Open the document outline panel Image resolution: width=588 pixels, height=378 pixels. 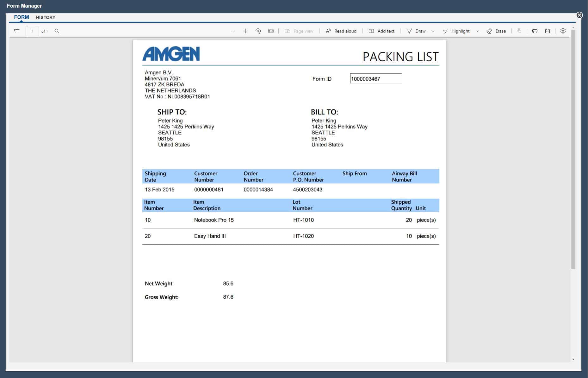click(x=16, y=31)
